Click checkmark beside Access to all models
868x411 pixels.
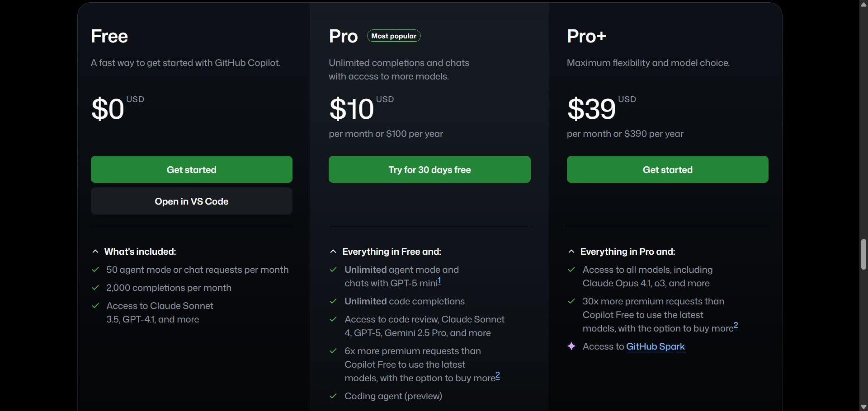[x=571, y=270]
